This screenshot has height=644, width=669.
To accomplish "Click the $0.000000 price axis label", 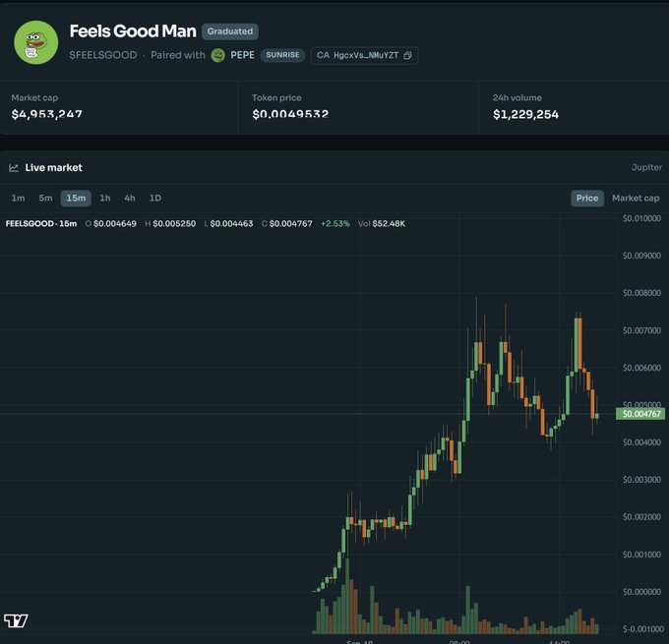I will point(641,592).
